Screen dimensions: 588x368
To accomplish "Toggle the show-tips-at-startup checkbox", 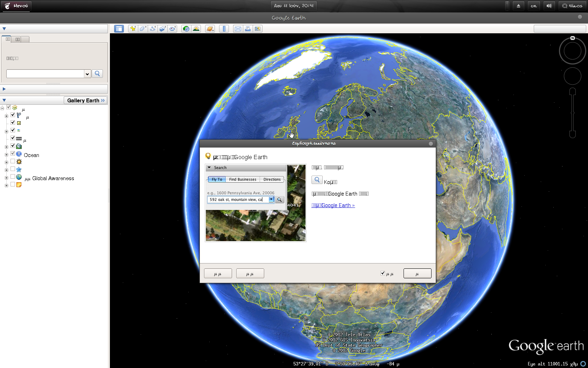I will (383, 273).
